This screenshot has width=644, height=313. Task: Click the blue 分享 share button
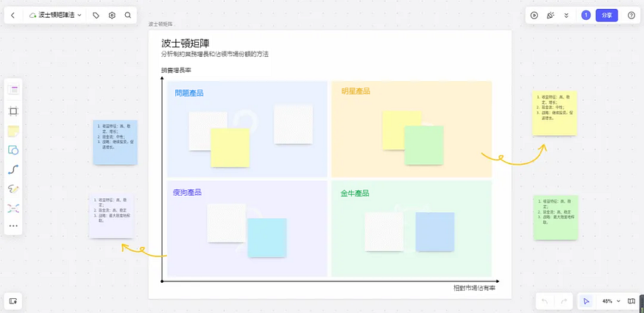coord(606,15)
